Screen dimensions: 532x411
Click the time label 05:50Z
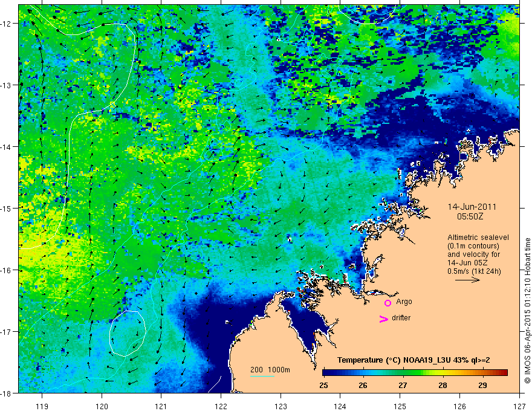pyautogui.click(x=470, y=216)
